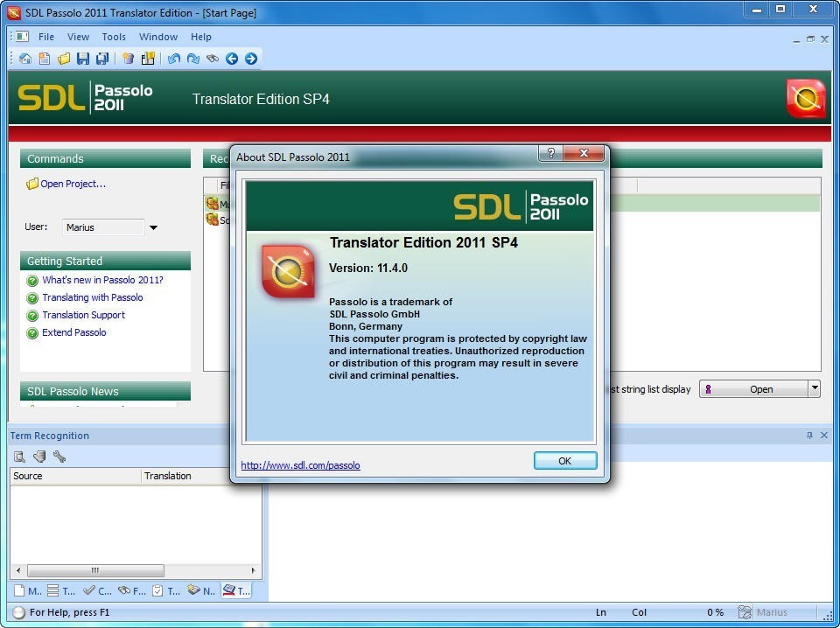Open What's new in Passolo 2011 link
Screen dimensions: 840x628
point(102,280)
